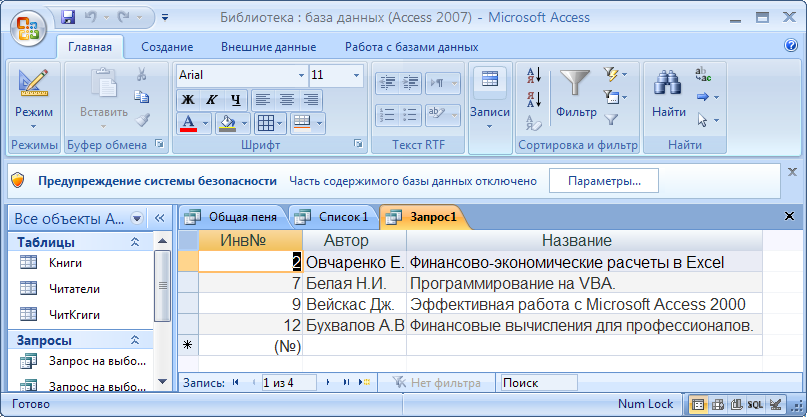The height and width of the screenshot is (417, 807).
Task: Toggle bold Ж formatting
Action: [x=187, y=100]
